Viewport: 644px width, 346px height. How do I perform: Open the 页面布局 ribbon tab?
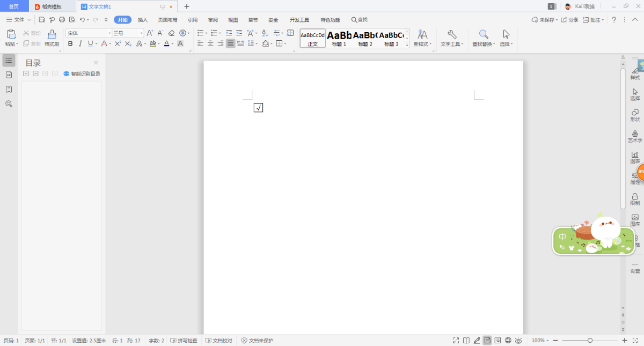click(167, 20)
